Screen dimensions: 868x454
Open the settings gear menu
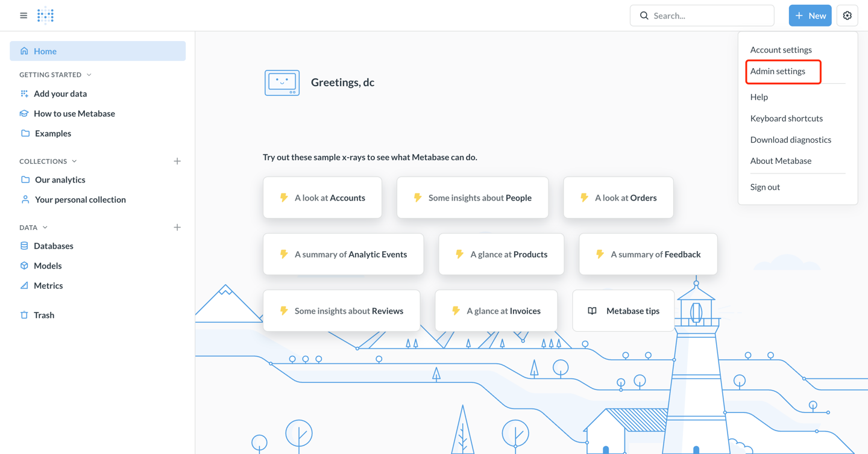pyautogui.click(x=847, y=15)
